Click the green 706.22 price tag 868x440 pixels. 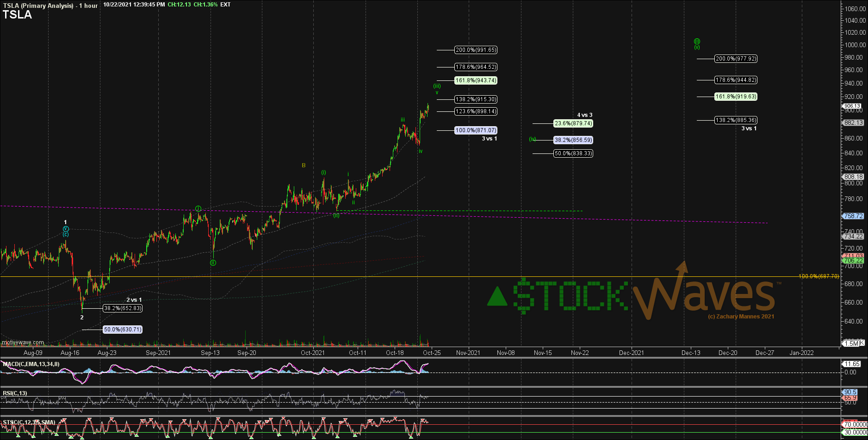click(x=854, y=260)
